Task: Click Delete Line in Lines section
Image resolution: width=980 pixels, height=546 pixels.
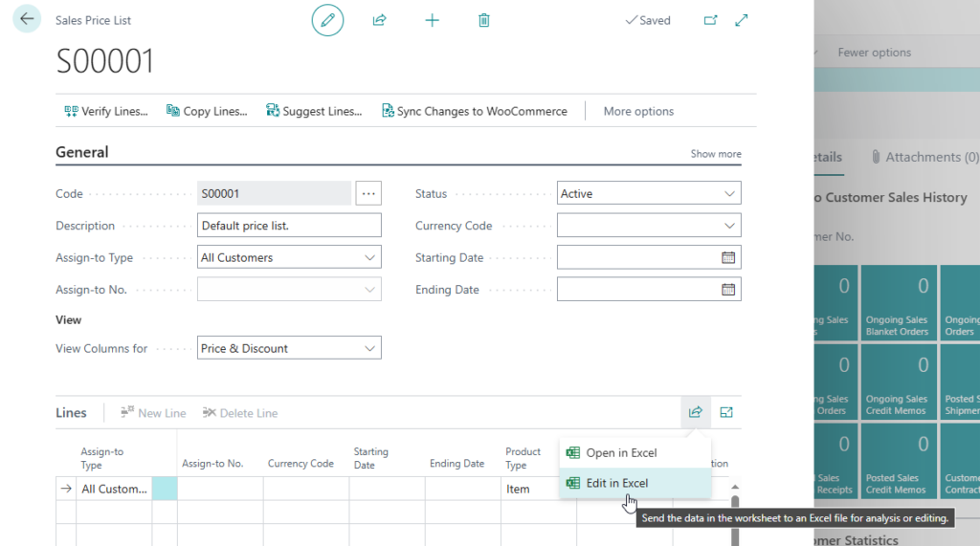Action: tap(240, 413)
